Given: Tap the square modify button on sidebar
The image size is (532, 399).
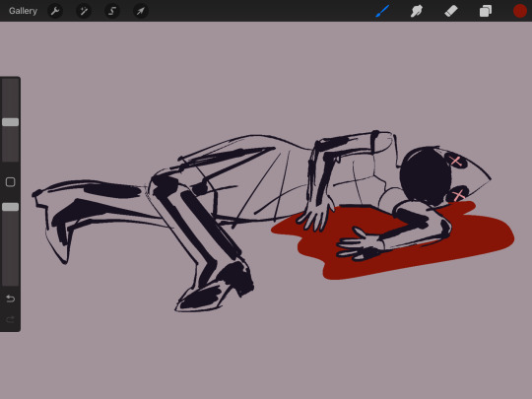Looking at the screenshot, I should tap(10, 182).
